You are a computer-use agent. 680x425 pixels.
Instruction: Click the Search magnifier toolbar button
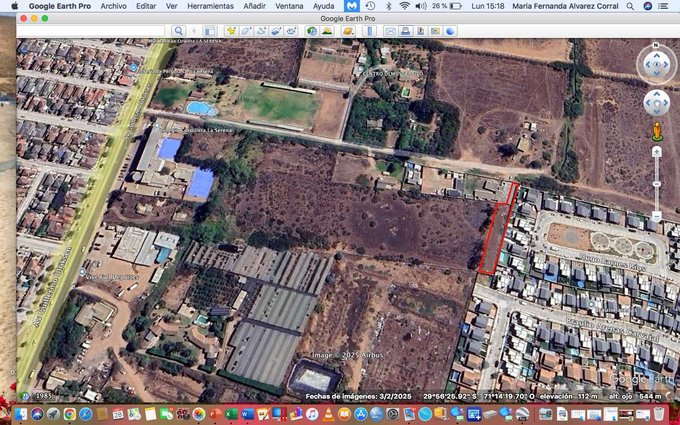(x=178, y=31)
